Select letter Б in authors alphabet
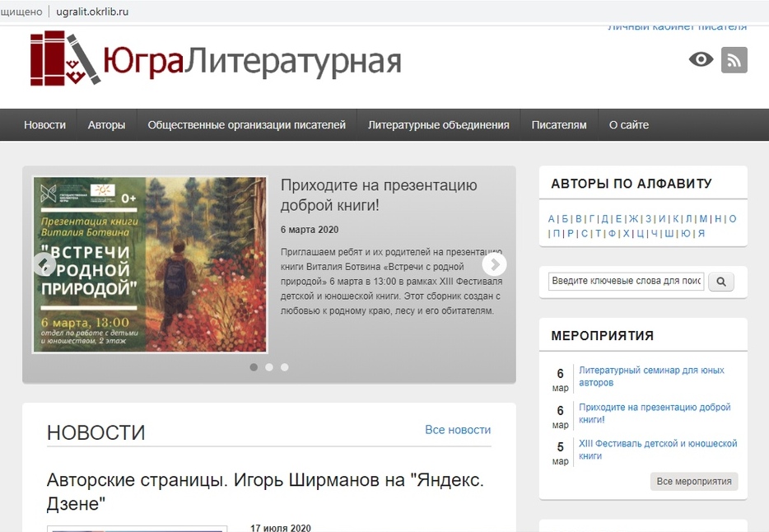Viewport: 769px width, 532px height. (565, 219)
